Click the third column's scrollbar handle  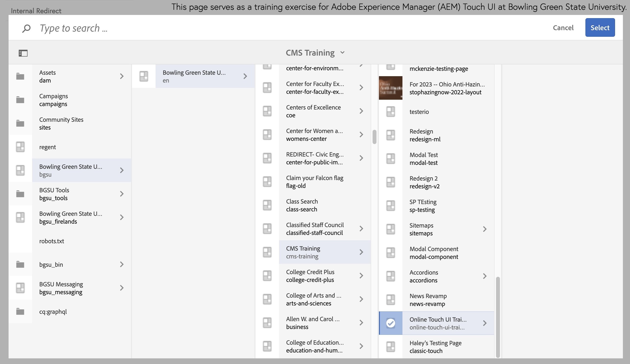pos(374,137)
